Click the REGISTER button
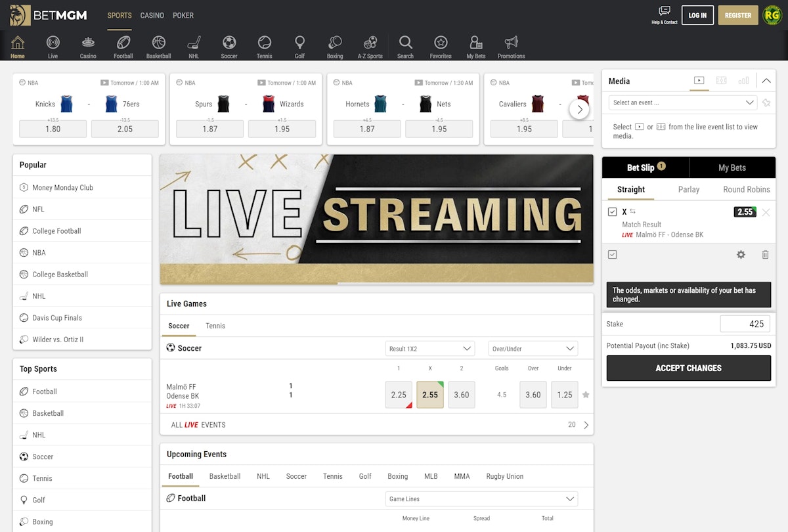The height and width of the screenshot is (532, 788). 738,15
